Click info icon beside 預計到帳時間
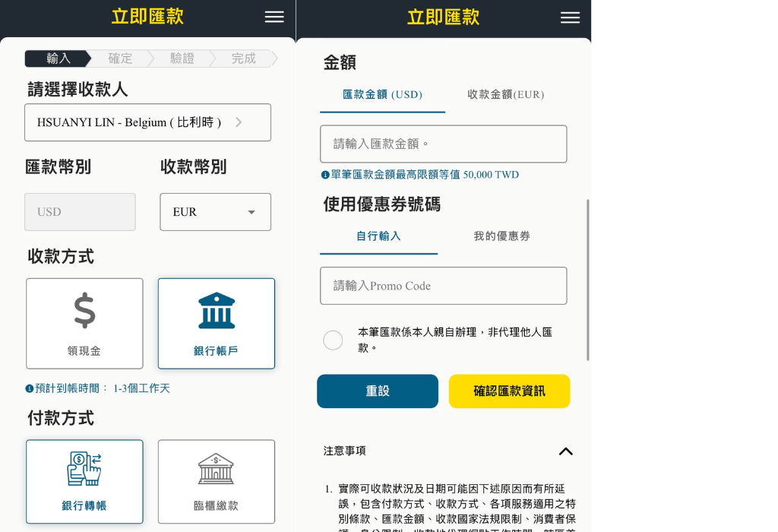Screen dimensions: 778x532 coord(30,388)
